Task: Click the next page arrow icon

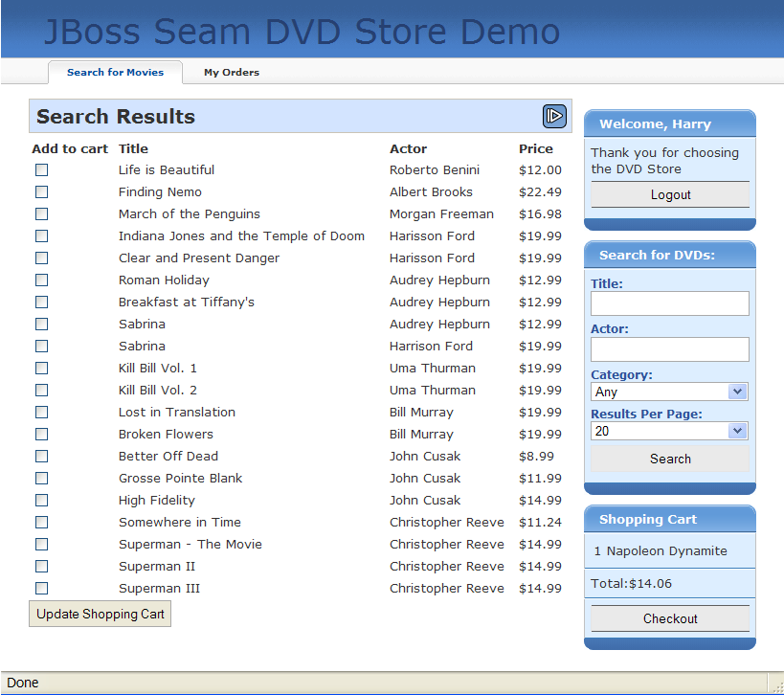Action: point(554,116)
